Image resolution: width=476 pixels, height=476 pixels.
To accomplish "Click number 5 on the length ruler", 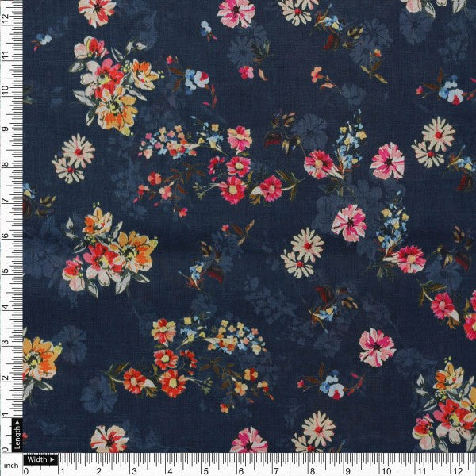I will [6, 271].
